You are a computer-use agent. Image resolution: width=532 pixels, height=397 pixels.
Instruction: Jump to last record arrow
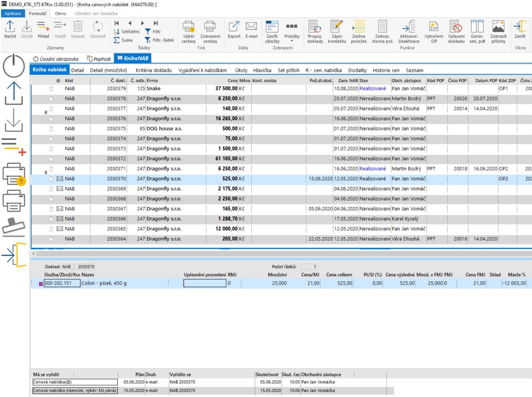tap(156, 23)
